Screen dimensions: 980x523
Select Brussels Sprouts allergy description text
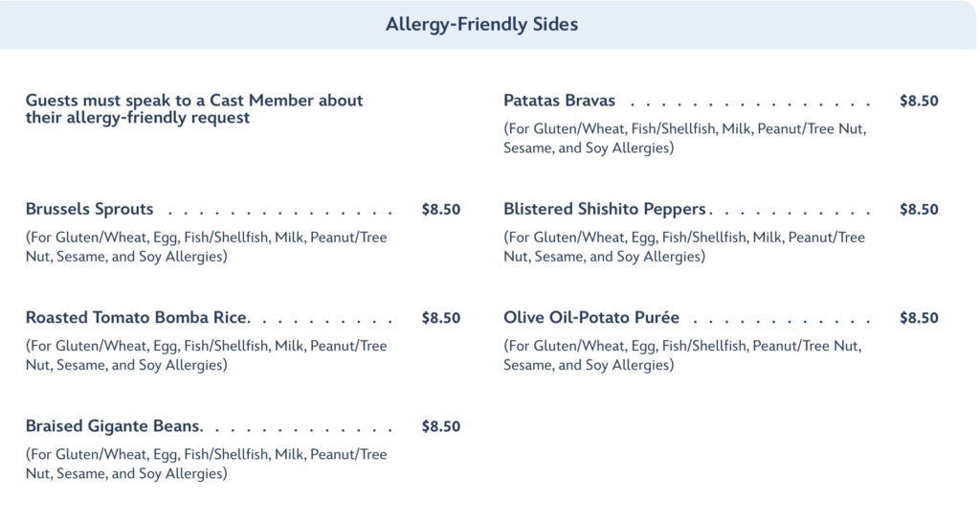tap(206, 247)
